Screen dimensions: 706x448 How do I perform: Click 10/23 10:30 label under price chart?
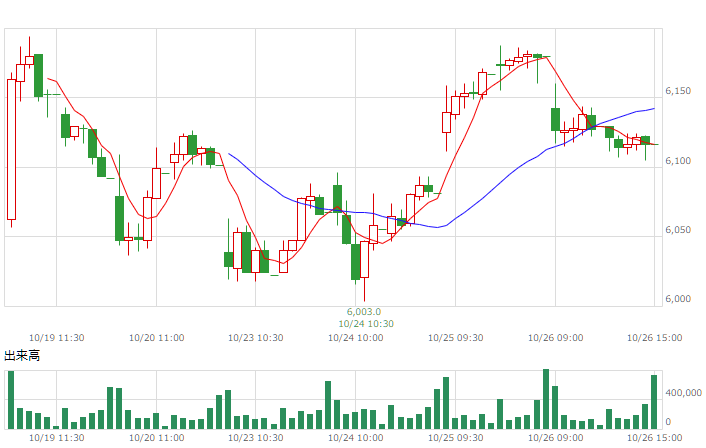(256, 338)
